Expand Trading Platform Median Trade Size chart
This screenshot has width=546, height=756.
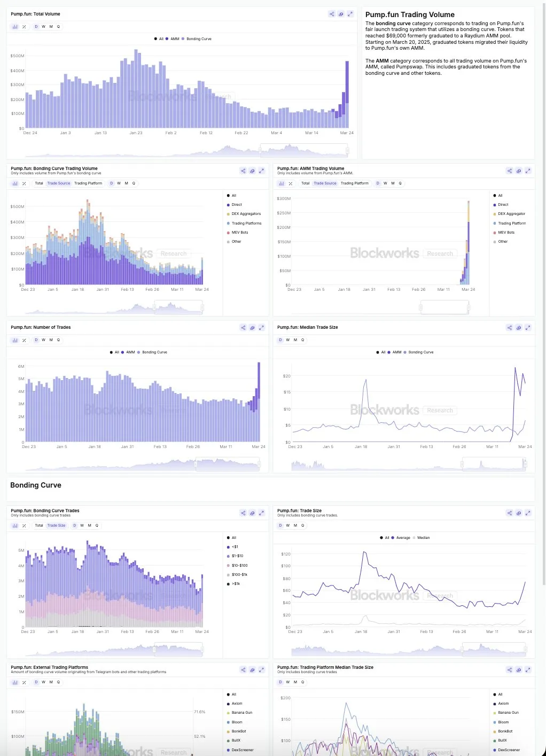(x=528, y=670)
